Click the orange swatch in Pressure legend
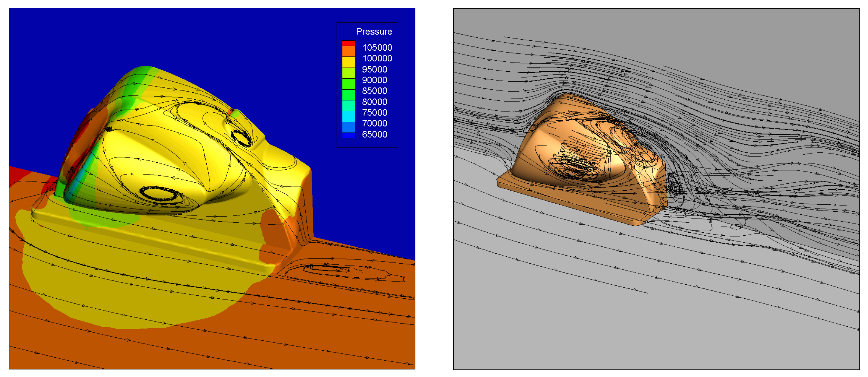This screenshot has height=377, width=868. point(348,51)
